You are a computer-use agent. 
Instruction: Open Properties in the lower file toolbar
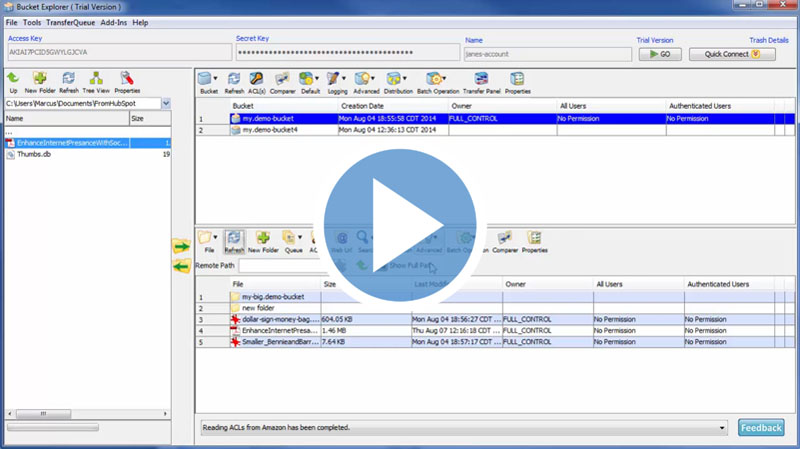[534, 241]
